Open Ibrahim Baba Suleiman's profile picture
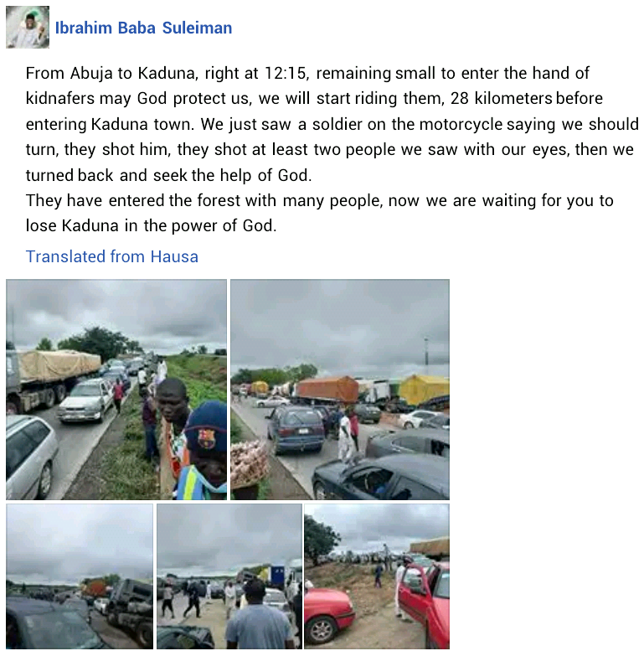The width and height of the screenshot is (644, 651). (28, 27)
